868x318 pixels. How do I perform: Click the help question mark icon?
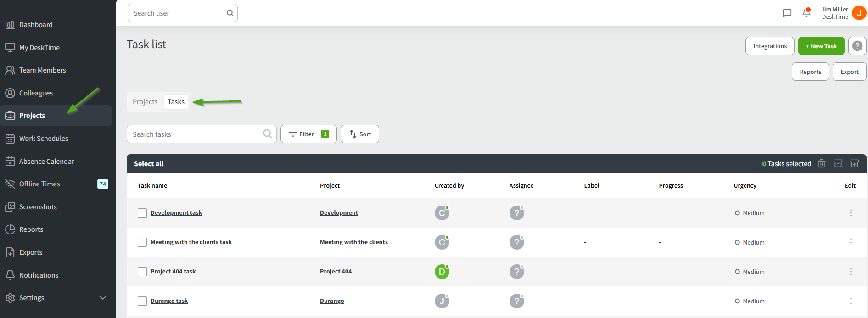coord(857,46)
